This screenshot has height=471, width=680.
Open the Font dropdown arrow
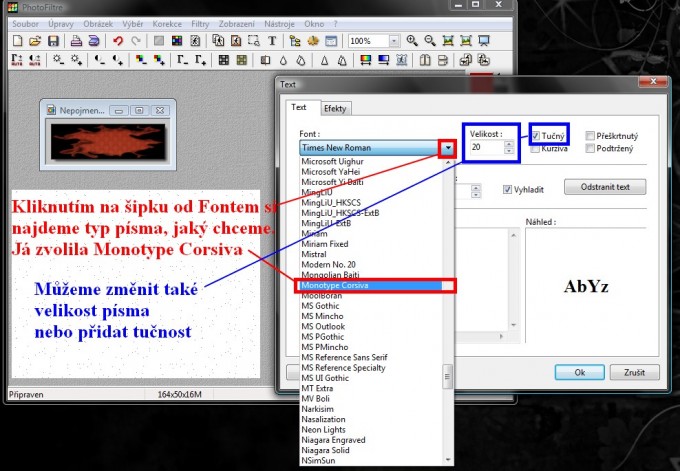(448, 148)
